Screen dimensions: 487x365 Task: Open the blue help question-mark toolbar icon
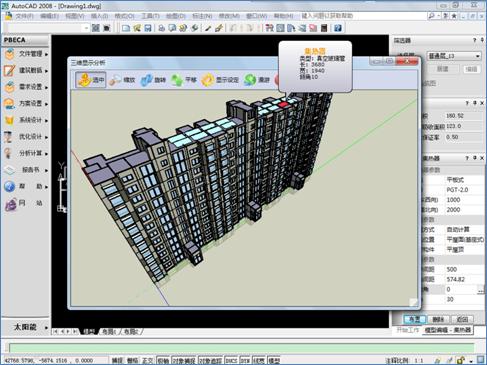click(x=338, y=28)
